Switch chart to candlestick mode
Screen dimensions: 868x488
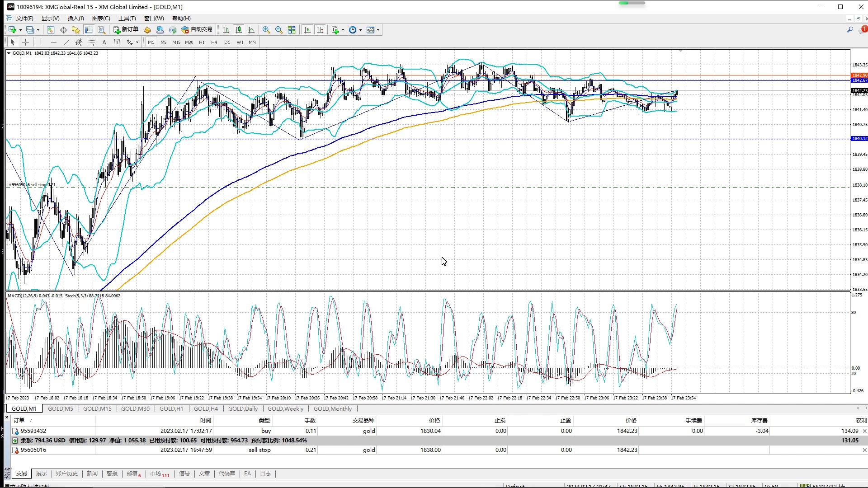click(239, 30)
